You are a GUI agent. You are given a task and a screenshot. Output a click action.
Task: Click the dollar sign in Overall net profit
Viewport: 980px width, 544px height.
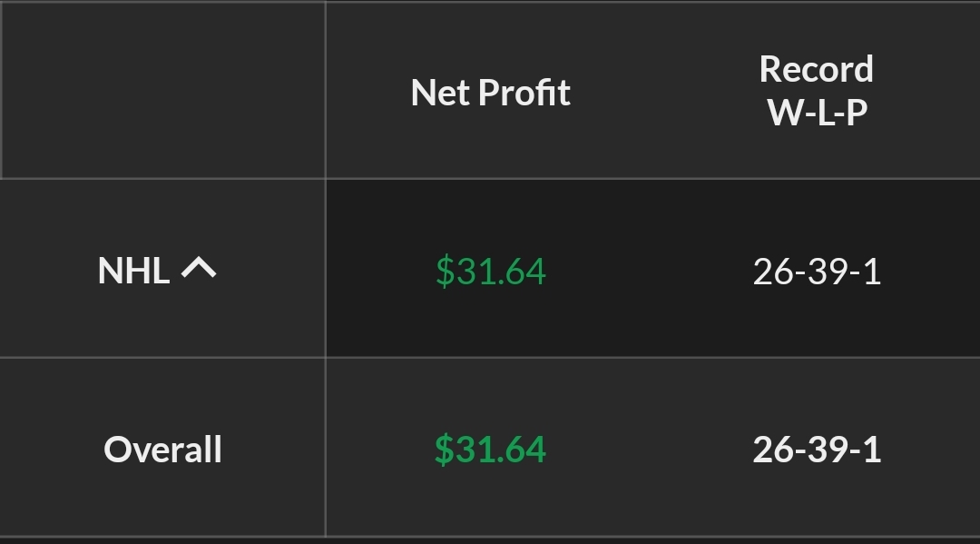[445, 450]
